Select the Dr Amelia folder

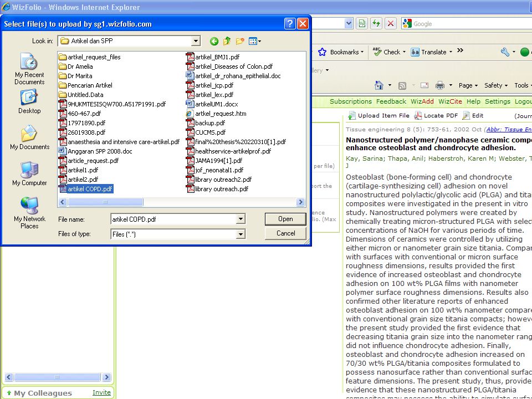[76, 66]
